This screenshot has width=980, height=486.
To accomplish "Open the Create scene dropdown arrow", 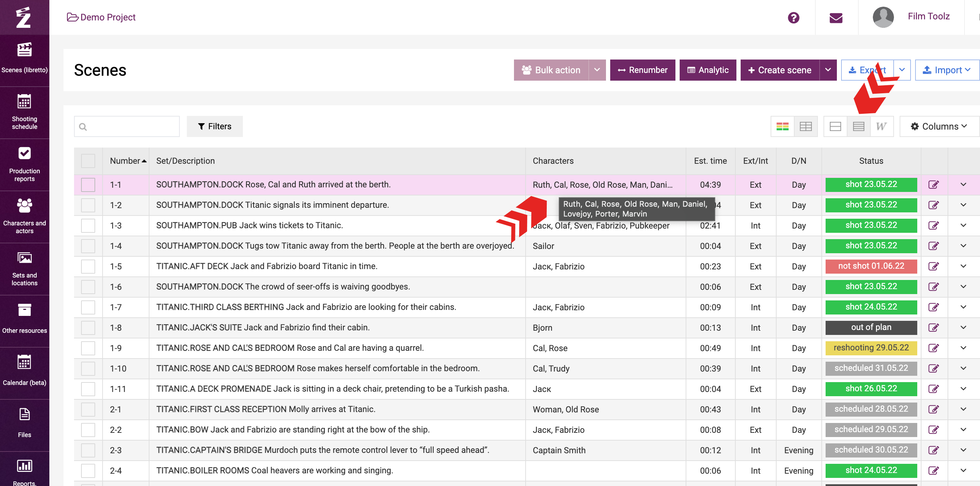I will point(828,70).
